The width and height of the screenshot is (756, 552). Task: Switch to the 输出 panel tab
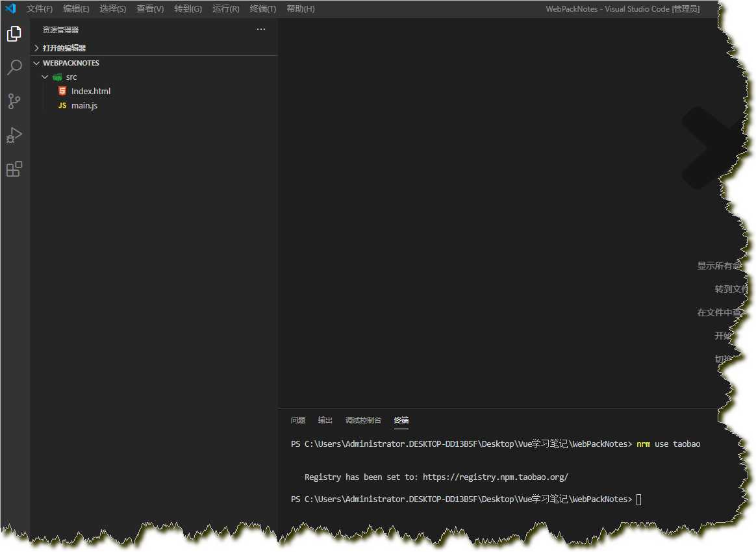point(325,420)
